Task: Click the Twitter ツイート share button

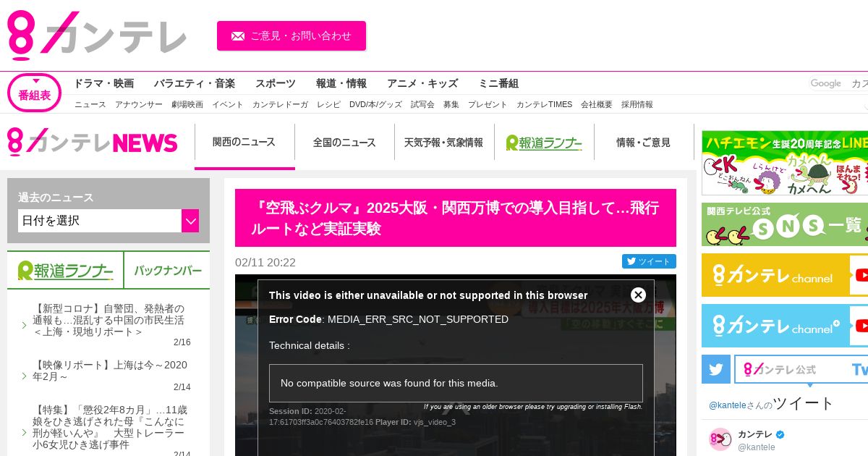Action: pyautogui.click(x=649, y=261)
